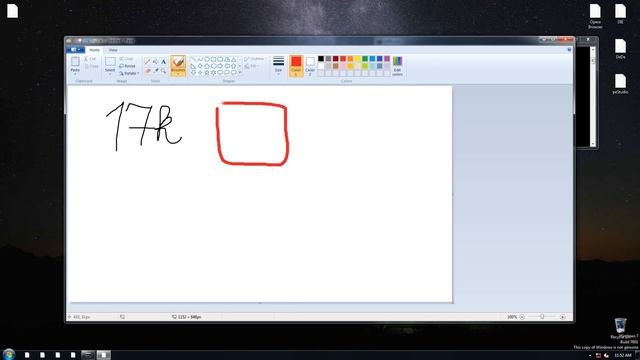Image resolution: width=640 pixels, height=360 pixels.
Task: Click the Cut command
Action: click(x=90, y=59)
